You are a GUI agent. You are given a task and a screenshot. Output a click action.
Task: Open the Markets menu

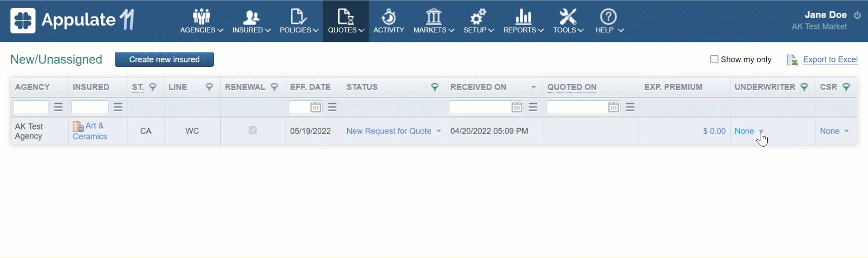click(x=434, y=21)
